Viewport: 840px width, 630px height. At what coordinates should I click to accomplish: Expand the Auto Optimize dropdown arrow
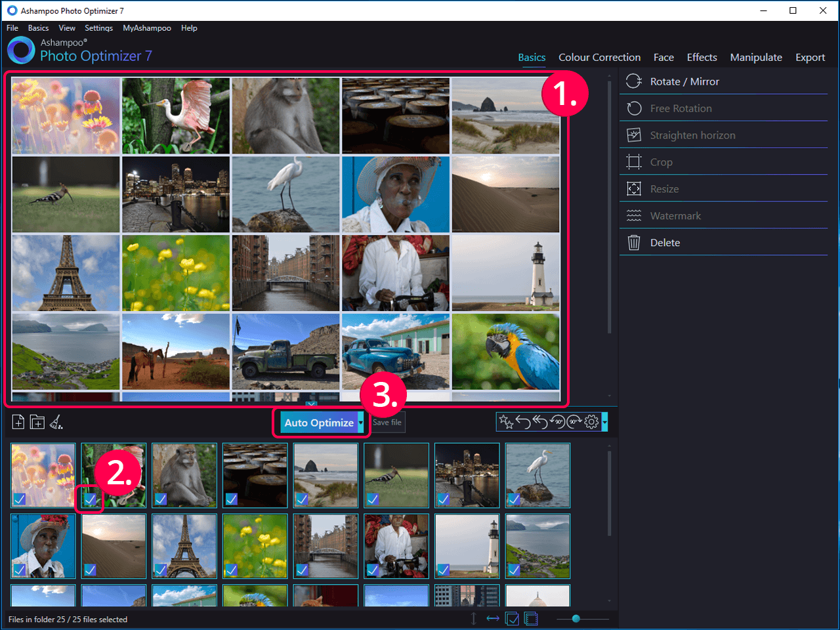360,423
